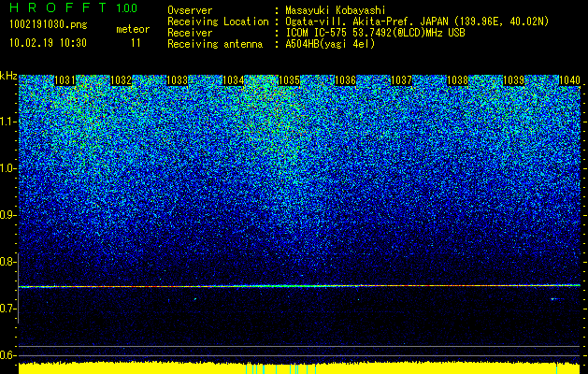Select the Ogata-vill. Akita-Pref. JAPAN location text
588x374 pixels.
pyautogui.click(x=417, y=22)
